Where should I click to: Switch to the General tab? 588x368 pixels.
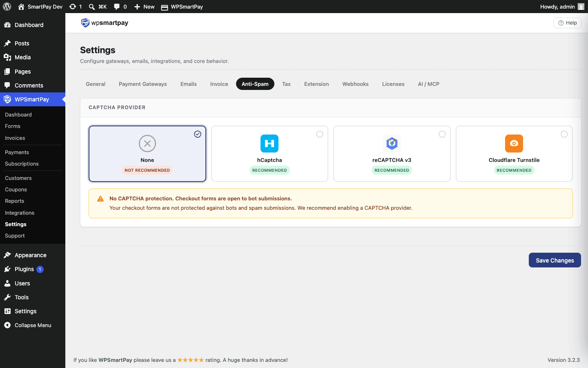96,84
